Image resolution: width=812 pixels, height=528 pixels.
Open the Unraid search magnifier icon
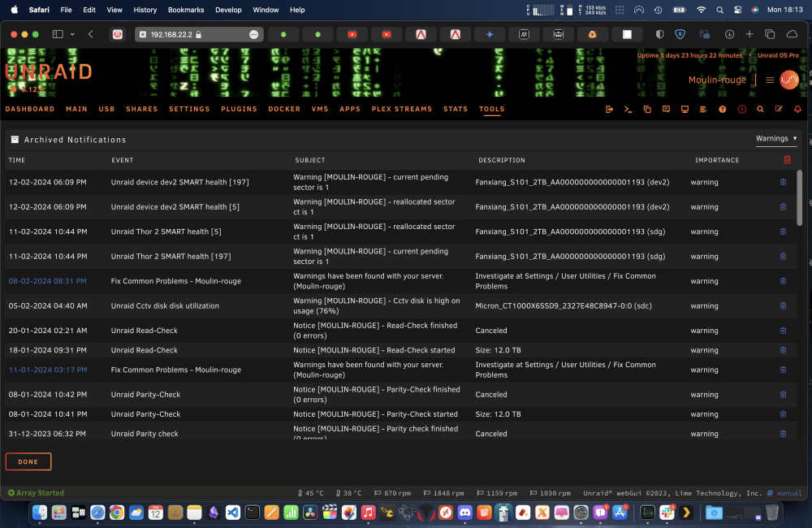point(760,110)
